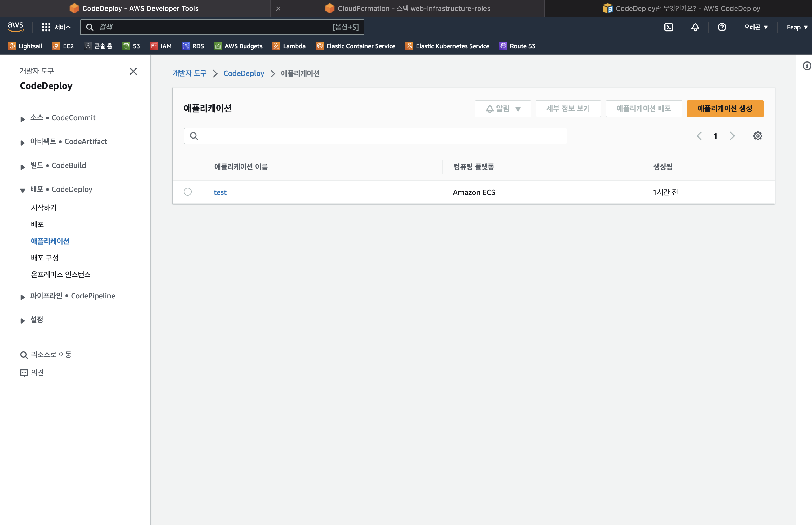
Task: Open the 오레곤 region dropdown
Action: coord(755,27)
